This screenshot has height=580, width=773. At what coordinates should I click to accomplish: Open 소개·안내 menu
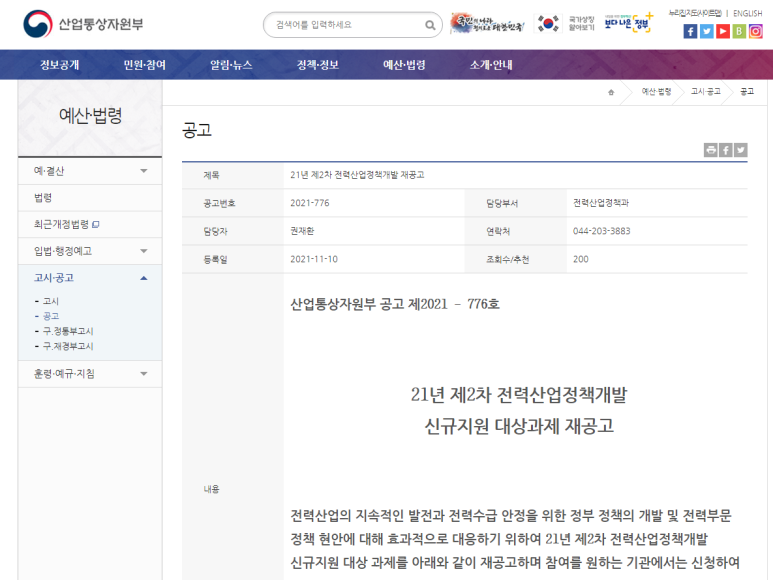click(491, 65)
